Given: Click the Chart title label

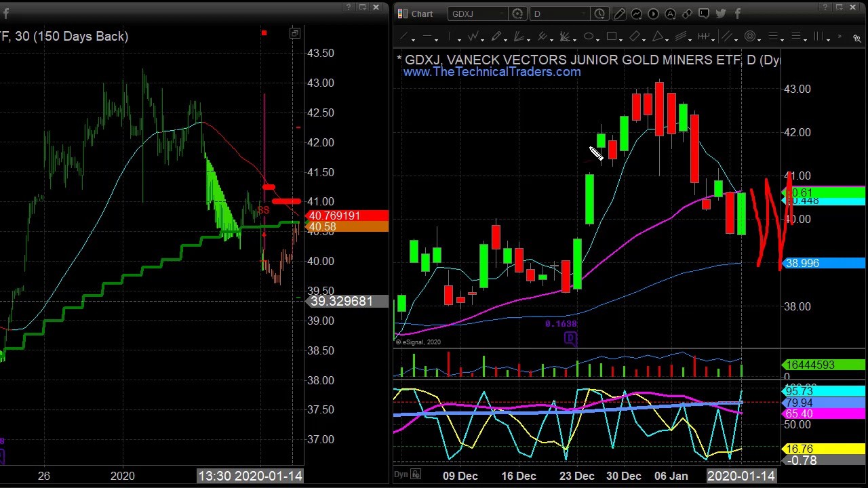Looking at the screenshot, I should pos(422,14).
